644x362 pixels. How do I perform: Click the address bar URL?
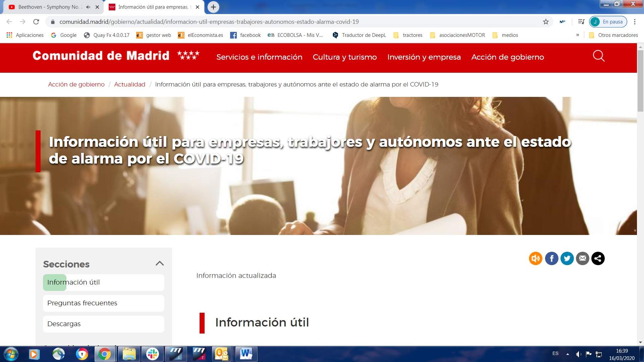[209, 22]
